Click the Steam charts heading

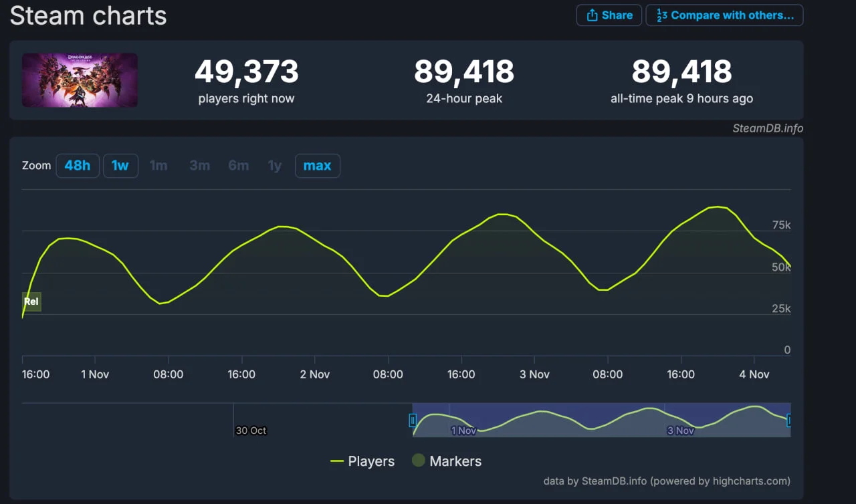coord(88,15)
